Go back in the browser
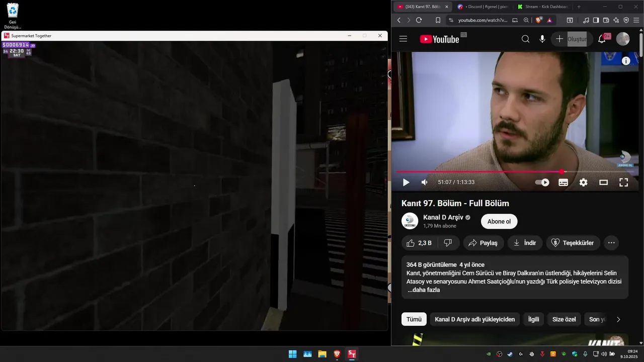The height and width of the screenshot is (362, 644). 399,20
